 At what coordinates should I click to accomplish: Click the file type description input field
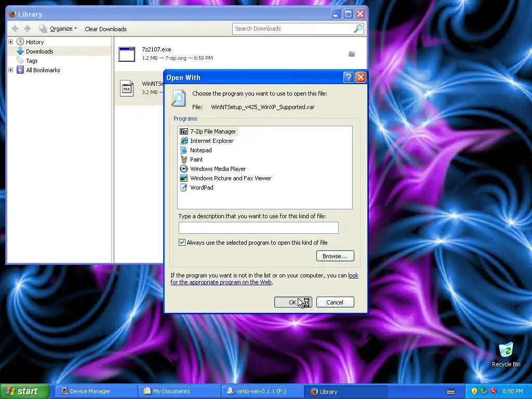[259, 228]
